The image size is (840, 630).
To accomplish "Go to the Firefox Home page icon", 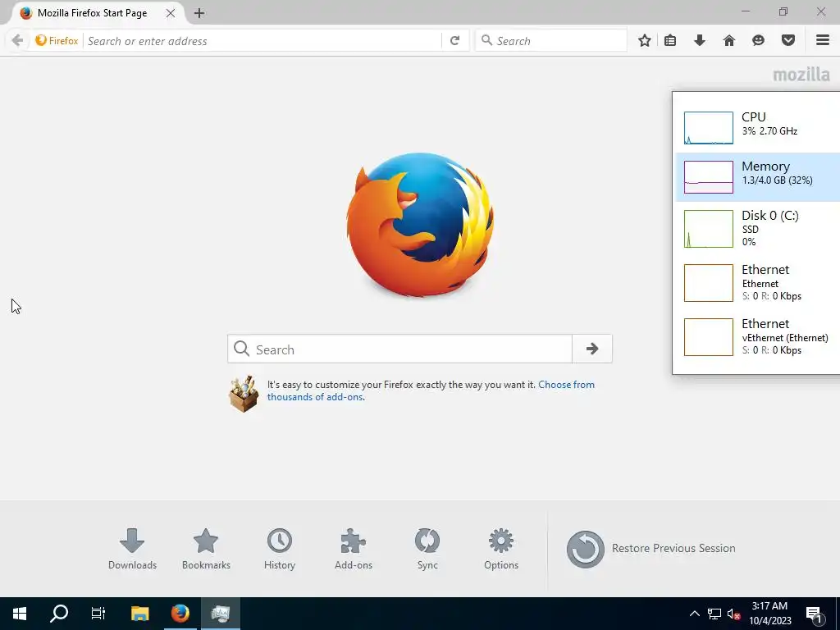I will (x=729, y=40).
